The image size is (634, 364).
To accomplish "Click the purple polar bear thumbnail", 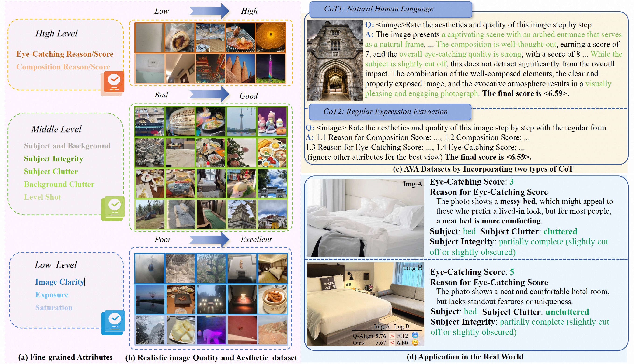I will coord(211,330).
